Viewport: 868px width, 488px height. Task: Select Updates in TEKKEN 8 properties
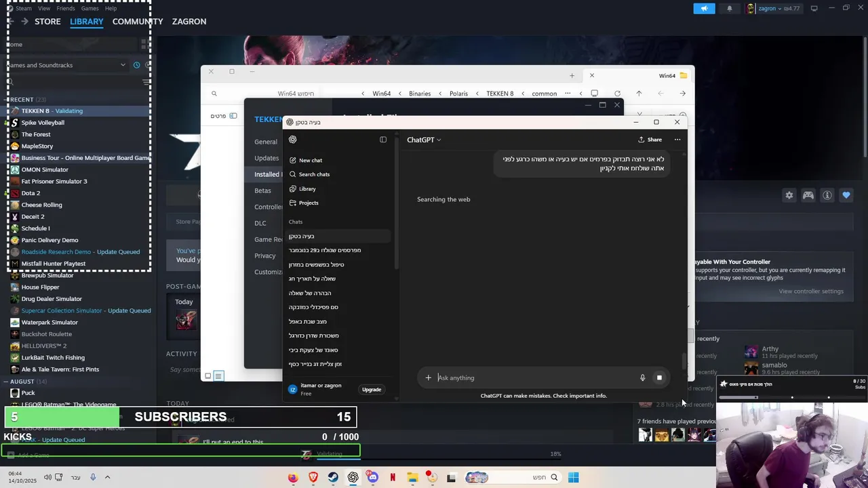(x=267, y=158)
